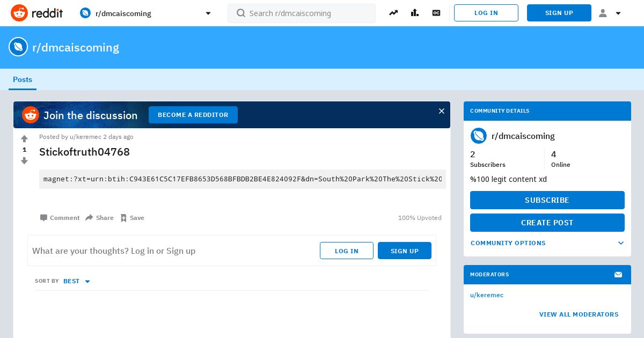Click '2 days ago' post timestamp
Image resolution: width=644 pixels, height=338 pixels.
118,137
